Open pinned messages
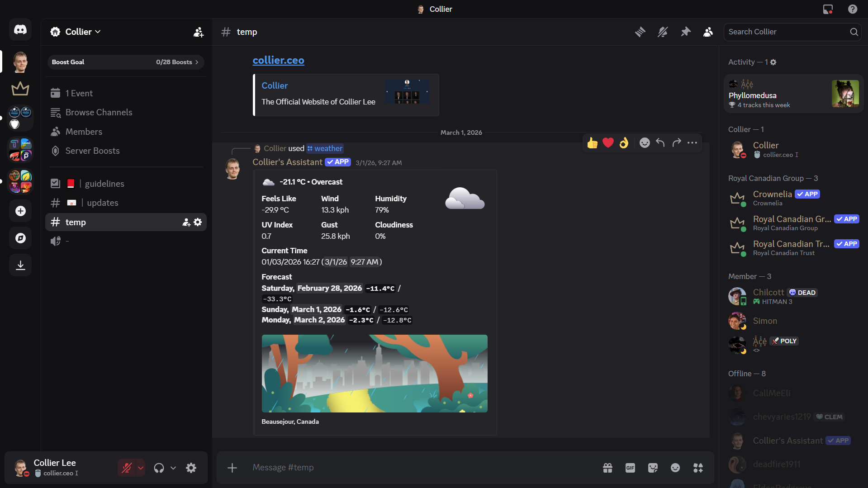 (x=686, y=32)
